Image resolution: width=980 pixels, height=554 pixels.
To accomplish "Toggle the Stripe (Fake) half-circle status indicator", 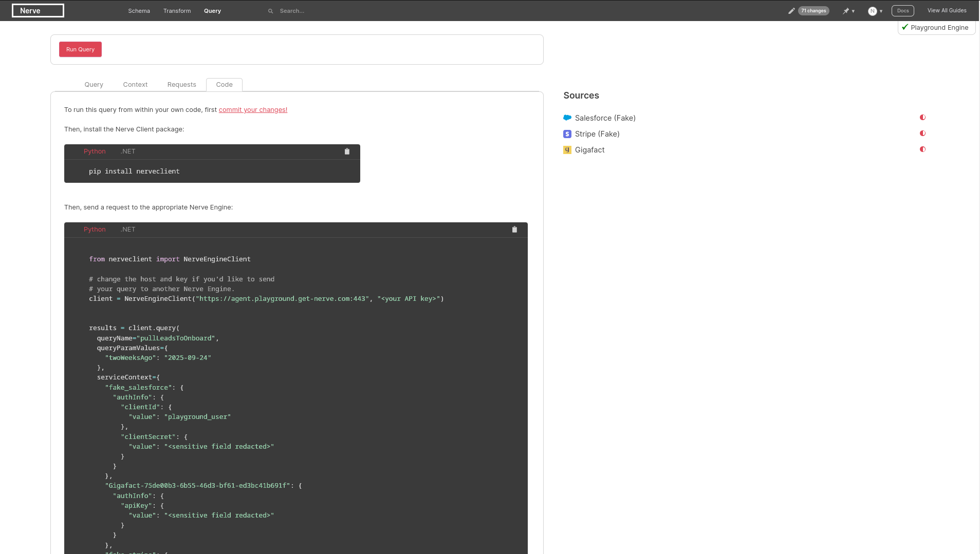I will pyautogui.click(x=922, y=133).
